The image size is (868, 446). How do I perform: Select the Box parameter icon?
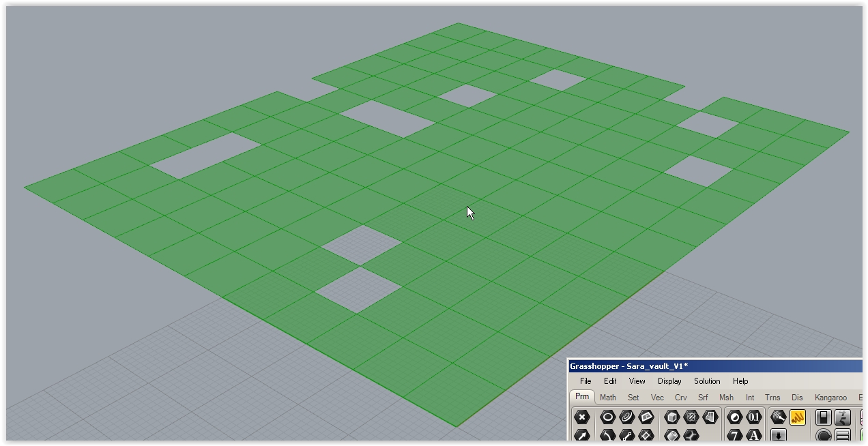pos(672,417)
